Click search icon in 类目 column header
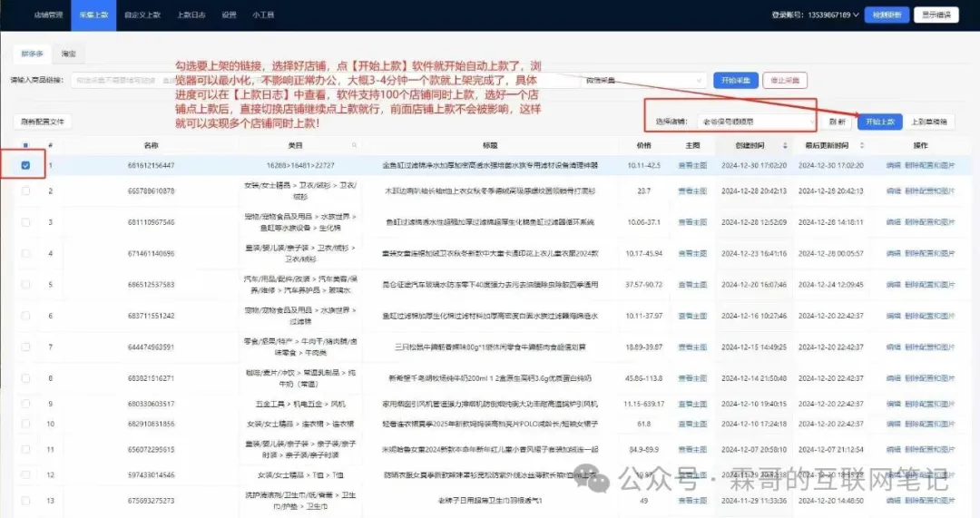This screenshot has height=518, width=980. point(355,145)
